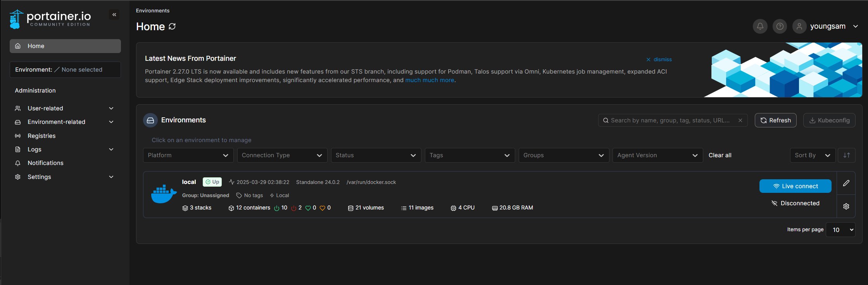The image size is (868, 285).
Task: Click the heartbeat icon next to the timestamp
Action: pos(232,182)
